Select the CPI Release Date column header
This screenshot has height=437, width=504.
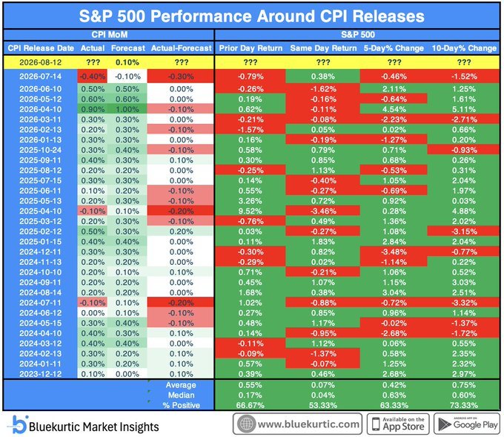click(x=41, y=48)
